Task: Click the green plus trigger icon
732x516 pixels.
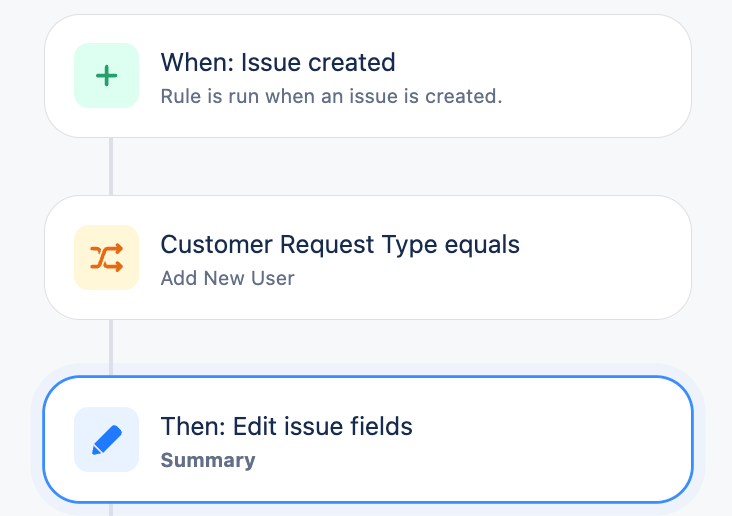Action: [x=107, y=76]
